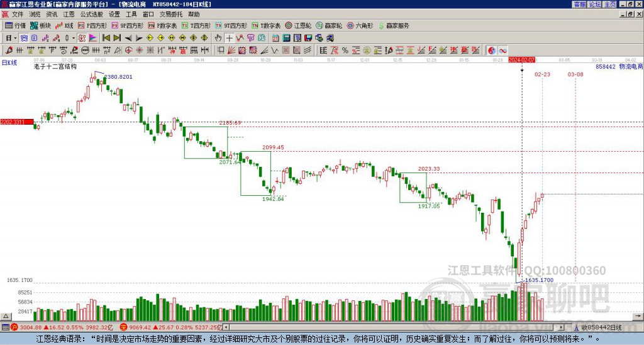Switch to K线 chart view
Screen dimensions: 644x345
(65, 25)
